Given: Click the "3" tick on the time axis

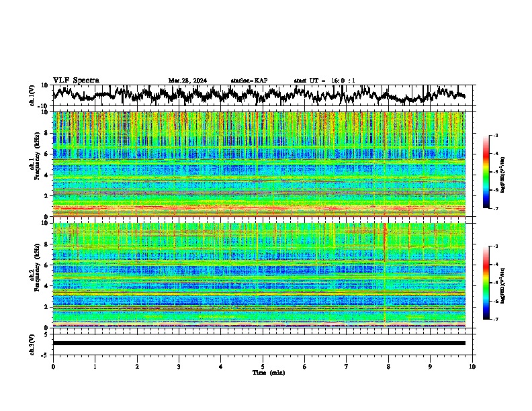Looking at the screenshot, I should pyautogui.click(x=179, y=367).
